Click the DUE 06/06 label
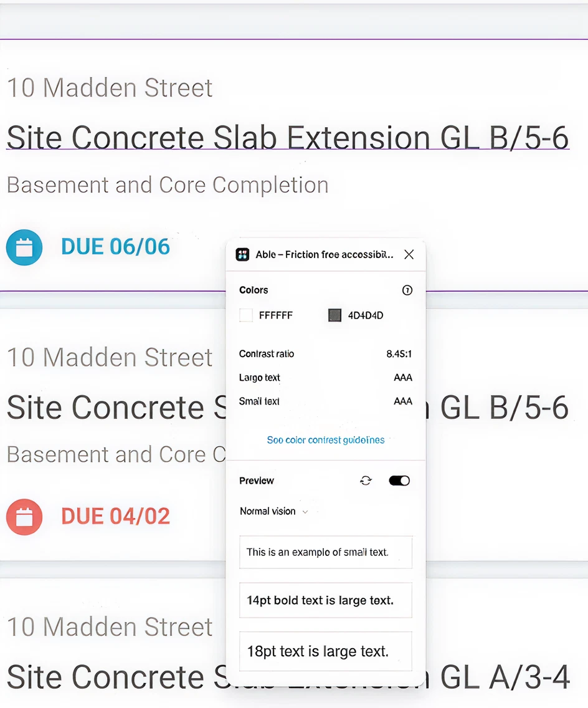The height and width of the screenshot is (708, 588). (x=115, y=247)
